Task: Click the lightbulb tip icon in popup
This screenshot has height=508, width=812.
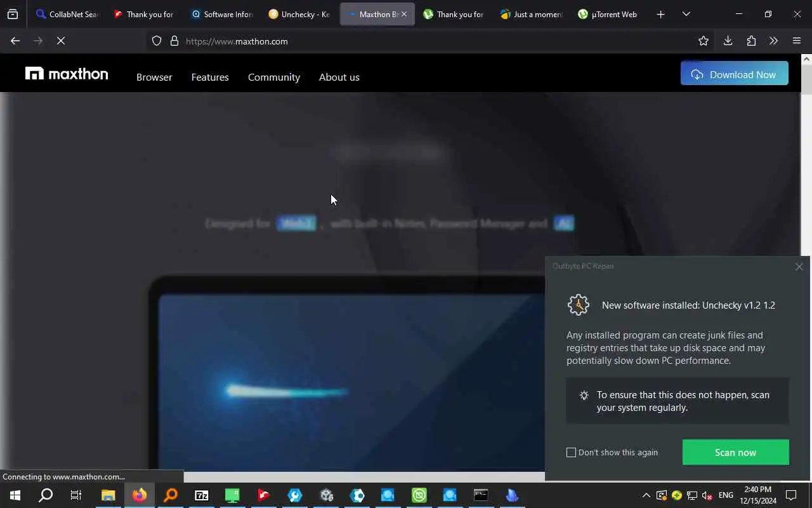Action: tap(584, 395)
